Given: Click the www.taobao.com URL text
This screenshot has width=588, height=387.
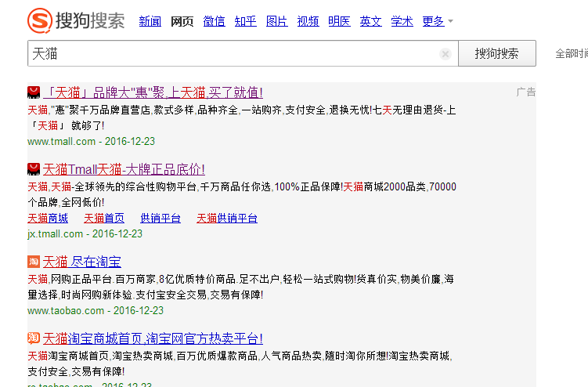Looking at the screenshot, I should [x=66, y=311].
